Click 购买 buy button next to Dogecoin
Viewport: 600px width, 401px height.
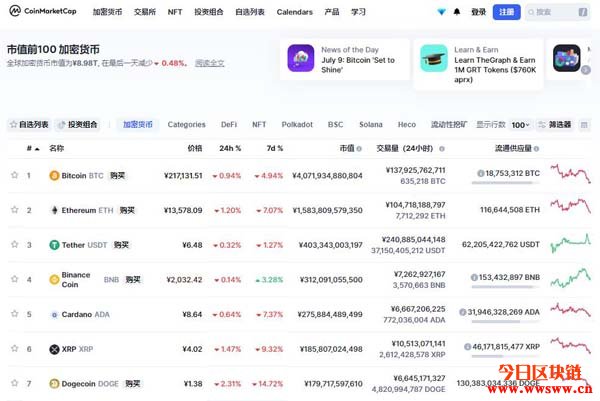[x=133, y=383]
